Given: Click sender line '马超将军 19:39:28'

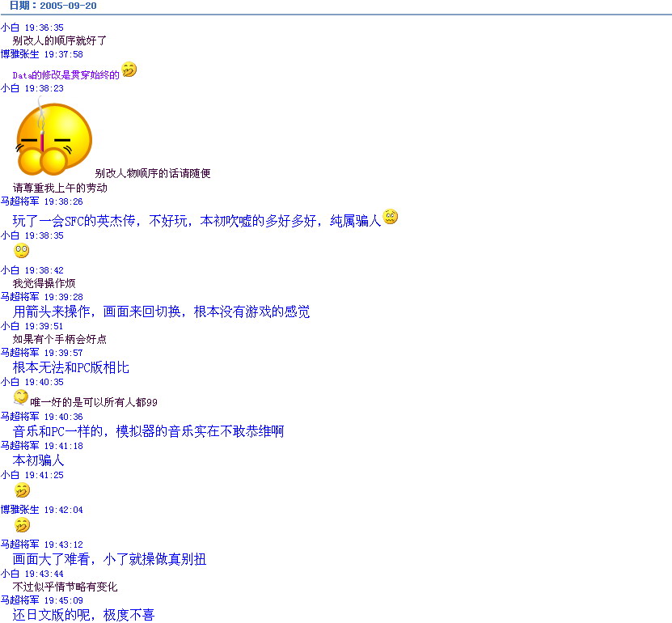Looking at the screenshot, I should click(42, 297).
